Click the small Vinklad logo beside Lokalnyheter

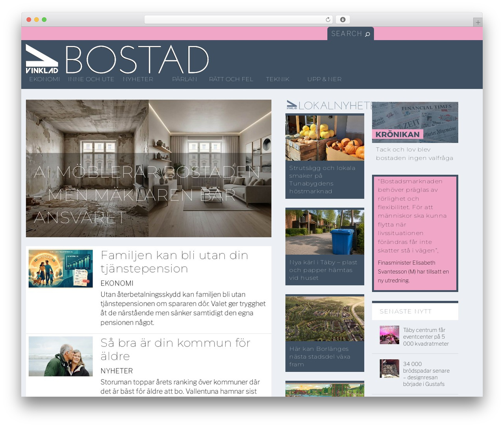(292, 105)
